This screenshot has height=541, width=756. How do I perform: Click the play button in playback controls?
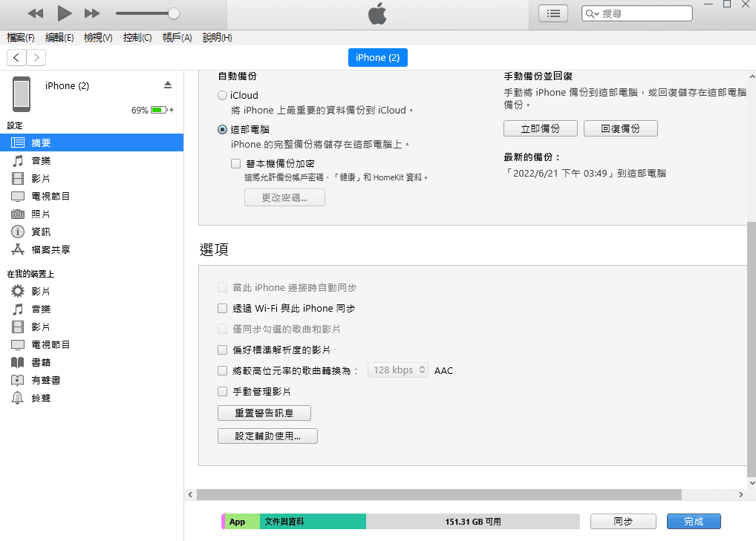click(x=65, y=13)
